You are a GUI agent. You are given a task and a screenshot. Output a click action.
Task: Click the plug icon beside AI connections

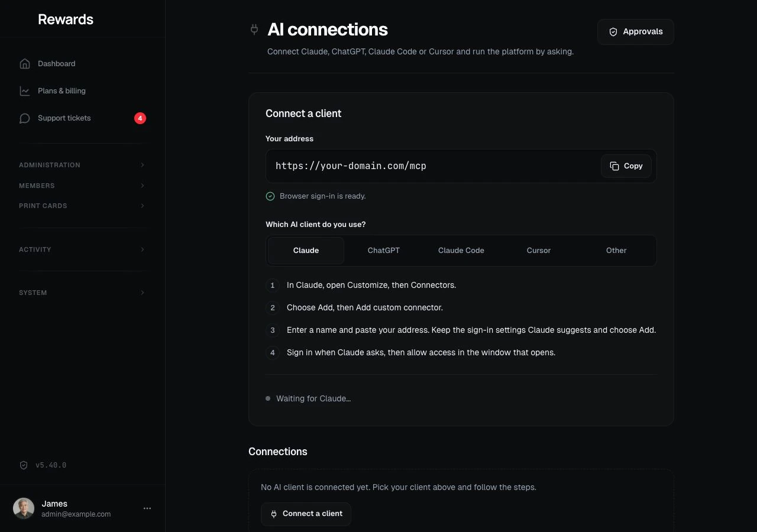(x=254, y=30)
